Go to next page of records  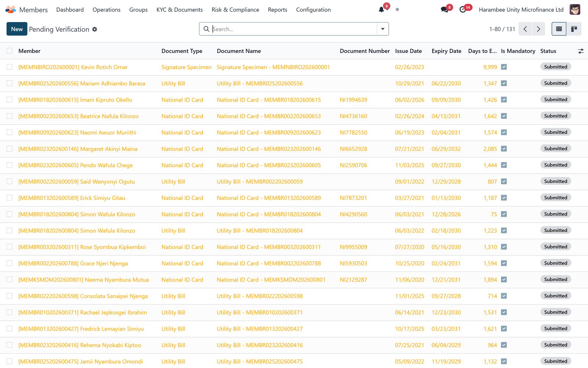pos(538,29)
